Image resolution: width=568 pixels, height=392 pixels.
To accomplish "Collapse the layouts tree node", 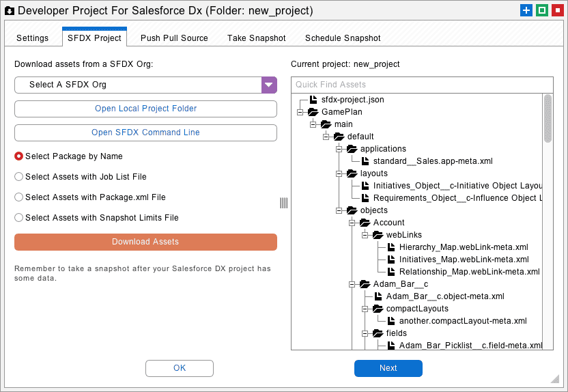I will (339, 174).
